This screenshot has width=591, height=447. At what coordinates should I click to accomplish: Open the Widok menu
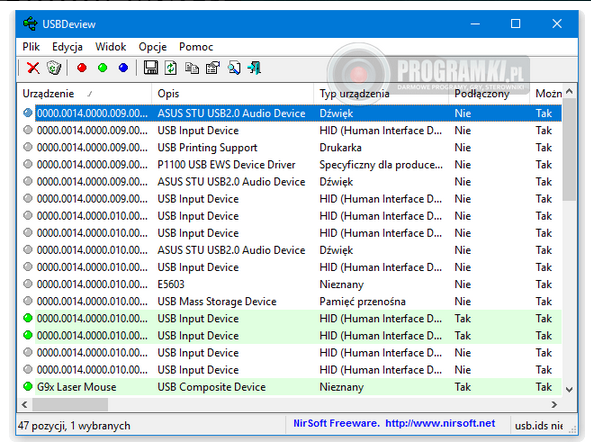coord(110,47)
